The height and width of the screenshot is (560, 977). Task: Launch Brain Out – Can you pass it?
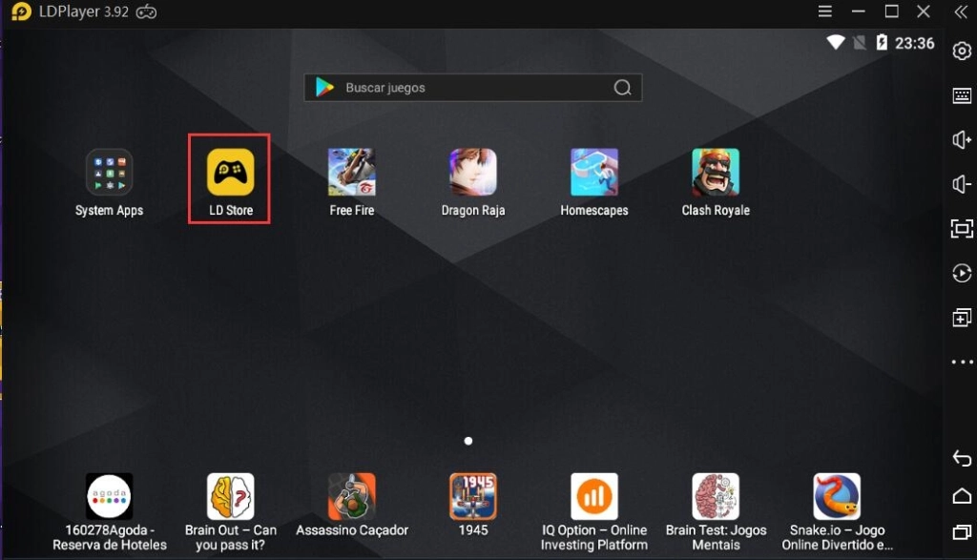pyautogui.click(x=231, y=496)
